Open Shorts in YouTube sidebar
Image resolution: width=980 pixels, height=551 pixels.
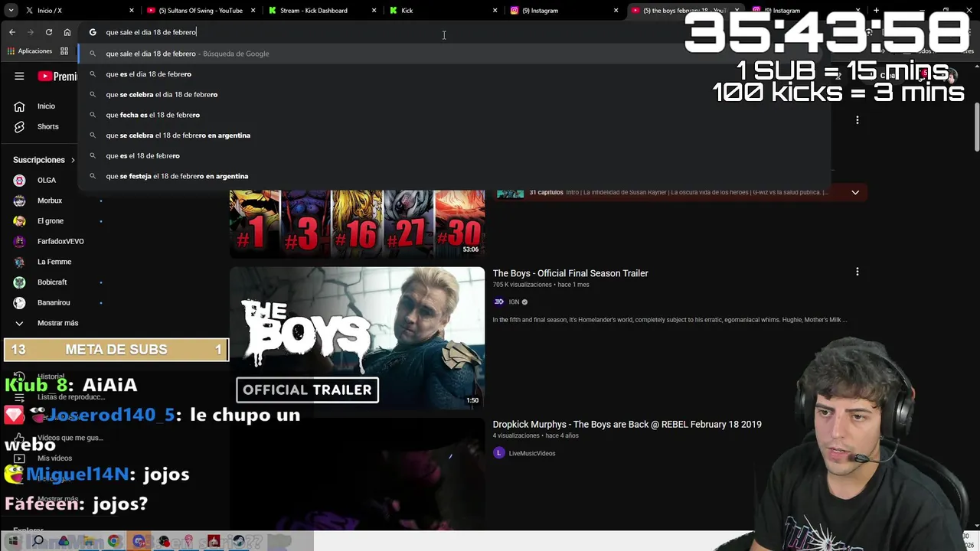47,126
